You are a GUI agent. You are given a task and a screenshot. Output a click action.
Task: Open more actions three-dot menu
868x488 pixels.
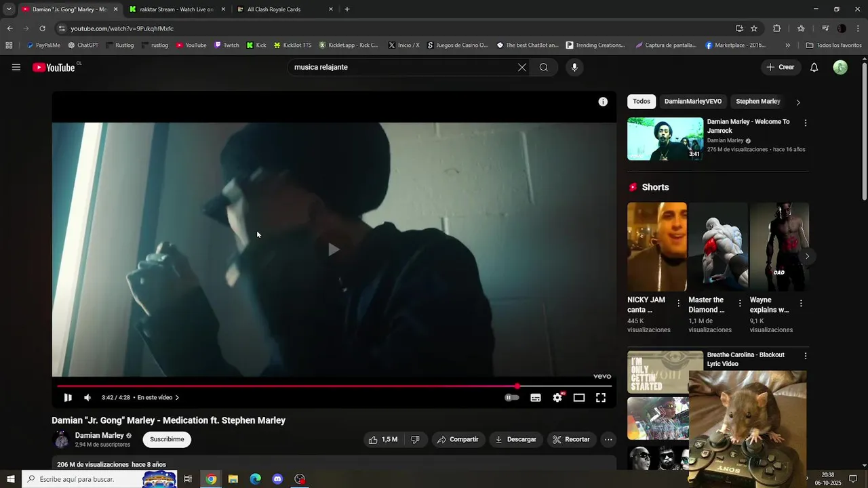coord(608,439)
